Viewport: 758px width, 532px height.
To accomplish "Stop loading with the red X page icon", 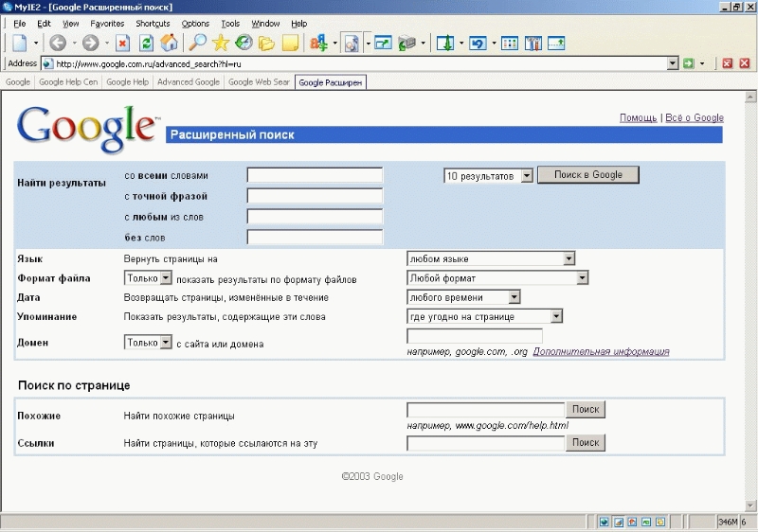I will 123,43.
